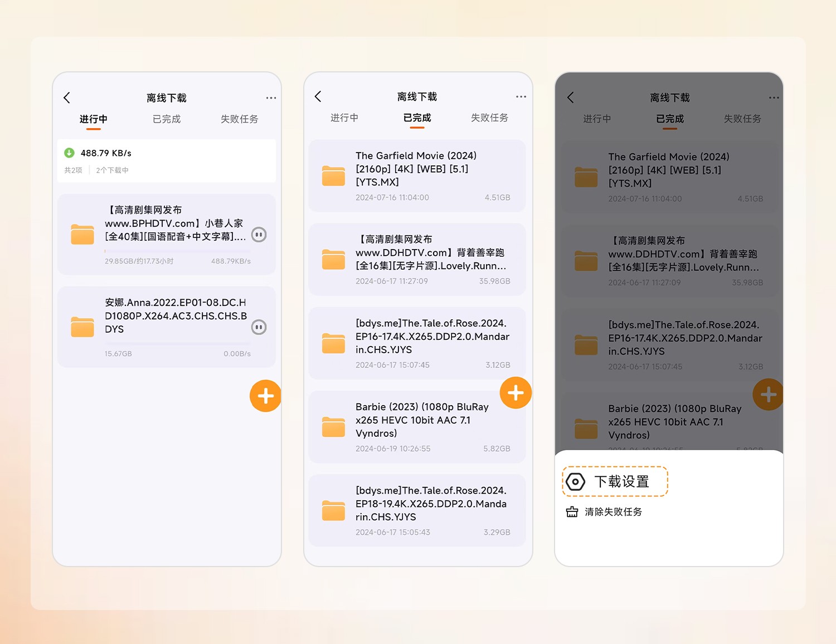Click the EP18-19 Tale of Rose folder icon

pyautogui.click(x=333, y=510)
